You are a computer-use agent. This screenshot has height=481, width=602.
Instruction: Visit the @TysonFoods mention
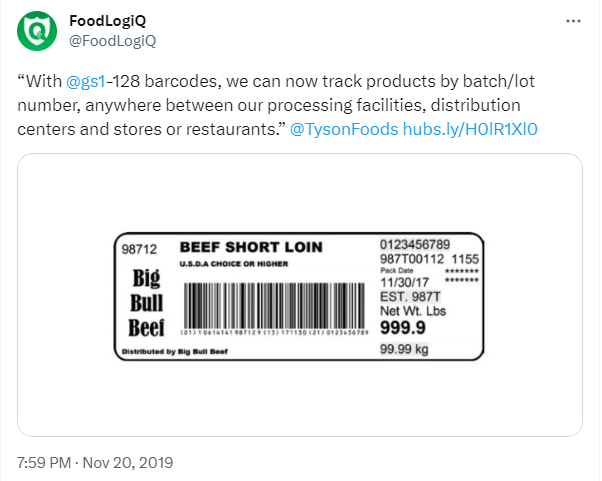point(343,130)
